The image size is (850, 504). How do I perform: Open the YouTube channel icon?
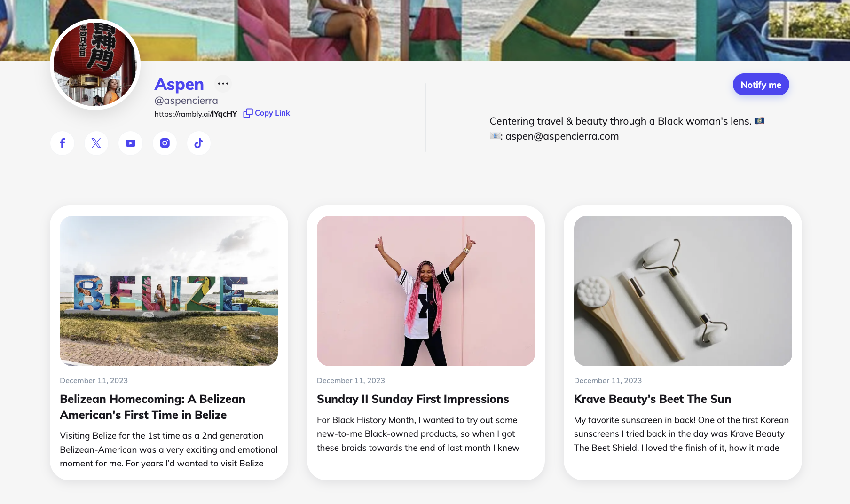[130, 143]
